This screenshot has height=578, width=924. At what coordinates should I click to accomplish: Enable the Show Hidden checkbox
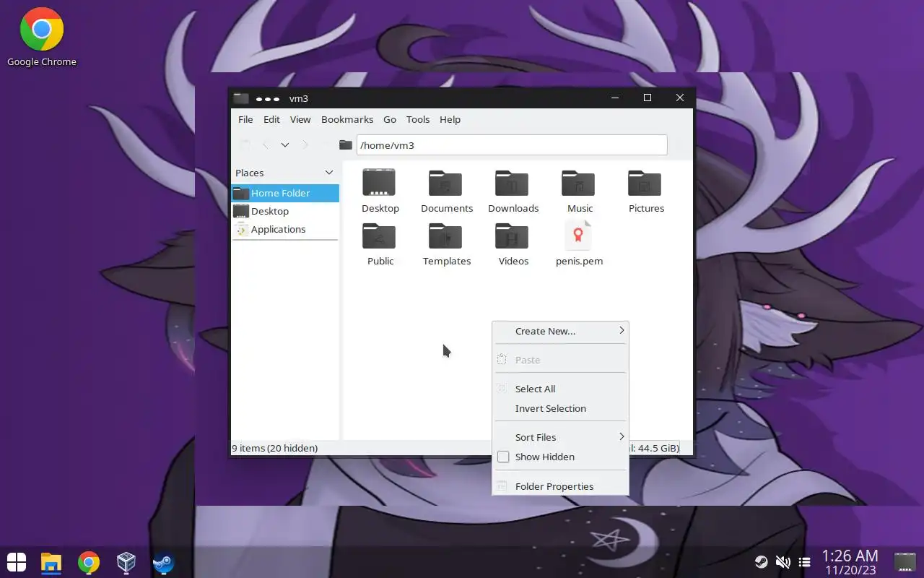503,457
